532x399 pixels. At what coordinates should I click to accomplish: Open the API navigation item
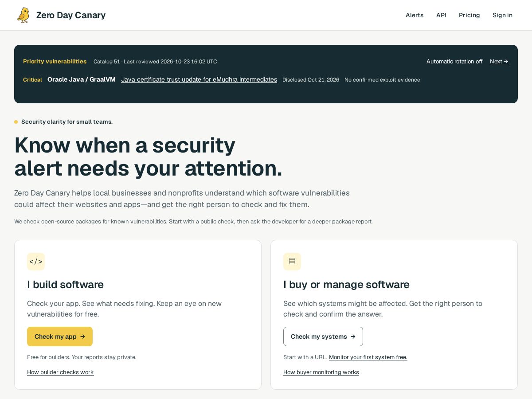[x=441, y=15]
